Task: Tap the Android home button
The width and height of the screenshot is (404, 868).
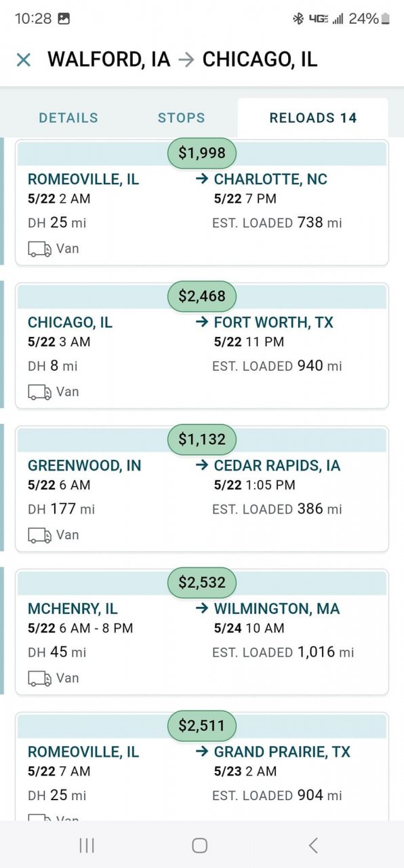Action: pos(199,845)
